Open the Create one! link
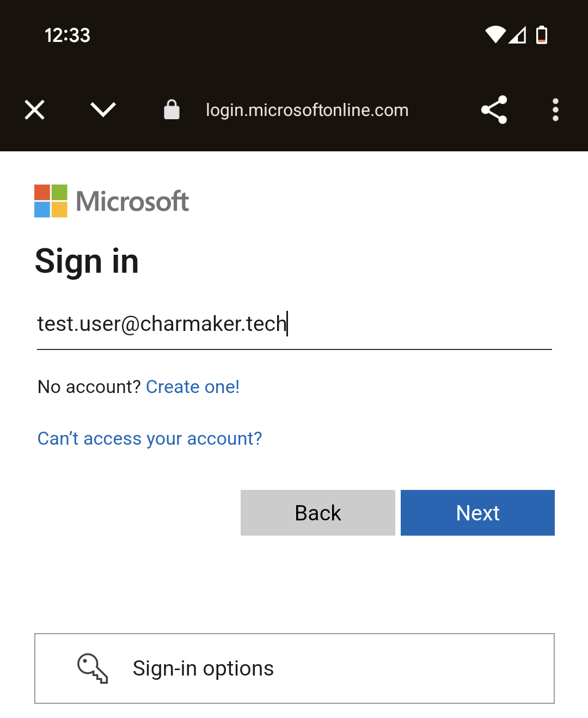 click(193, 387)
